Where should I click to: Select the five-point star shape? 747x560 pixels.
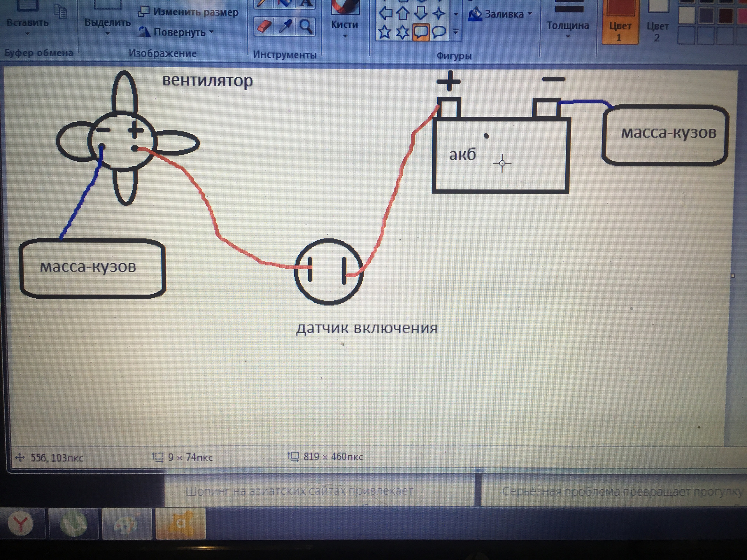point(385,32)
